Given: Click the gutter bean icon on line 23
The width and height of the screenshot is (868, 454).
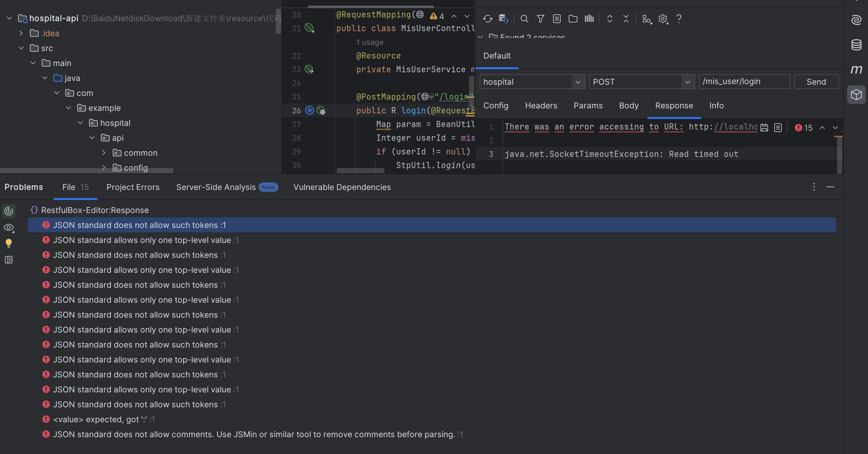Looking at the screenshot, I should (x=309, y=69).
